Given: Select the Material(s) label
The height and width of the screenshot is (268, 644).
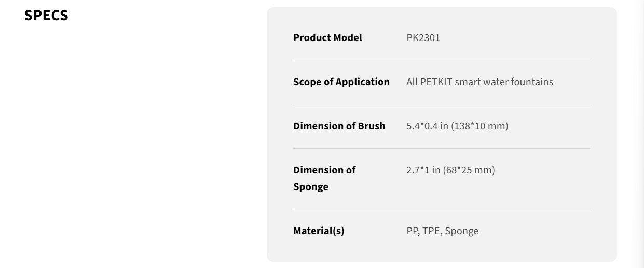Looking at the screenshot, I should click(x=319, y=231).
